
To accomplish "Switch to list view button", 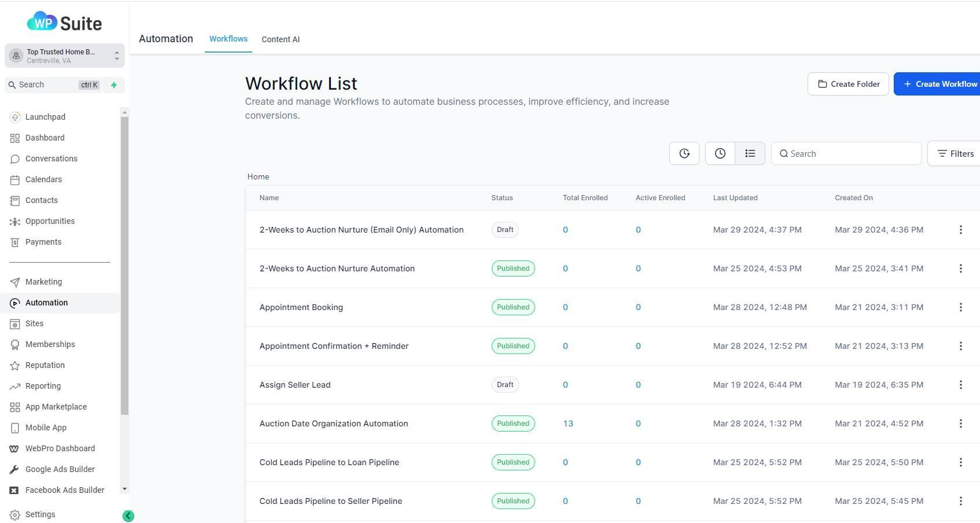I will (x=750, y=153).
